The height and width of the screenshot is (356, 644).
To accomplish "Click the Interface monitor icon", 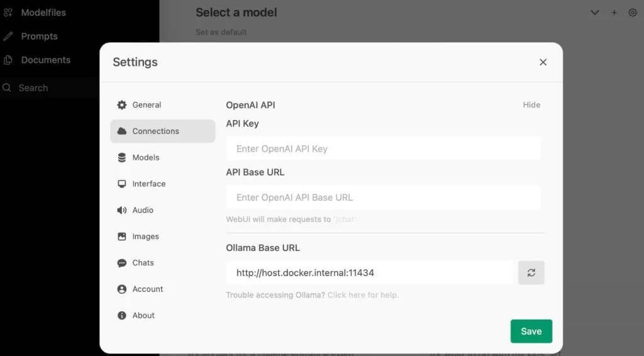I will tap(122, 184).
